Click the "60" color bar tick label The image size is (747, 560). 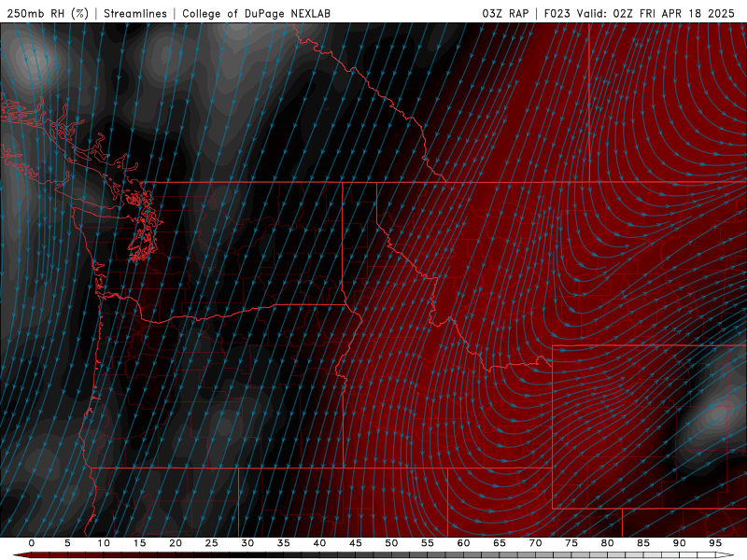(463, 543)
